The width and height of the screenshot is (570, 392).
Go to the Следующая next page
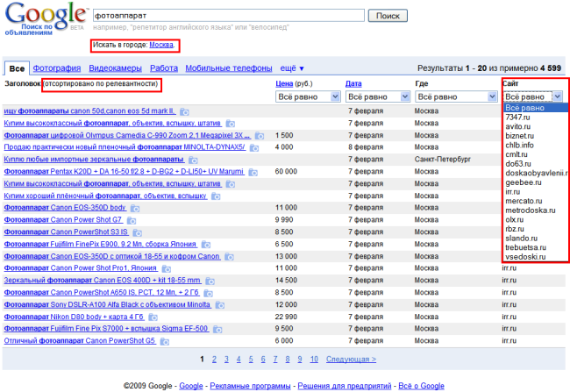(351, 360)
